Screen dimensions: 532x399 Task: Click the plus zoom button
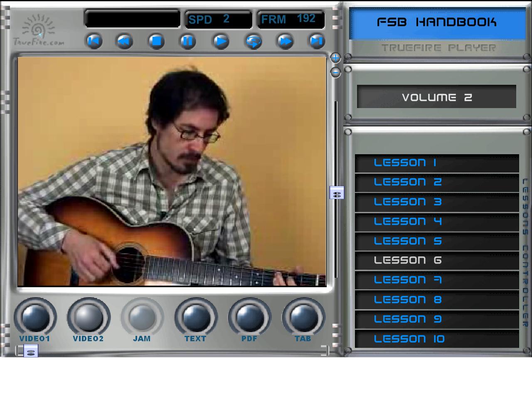[335, 58]
